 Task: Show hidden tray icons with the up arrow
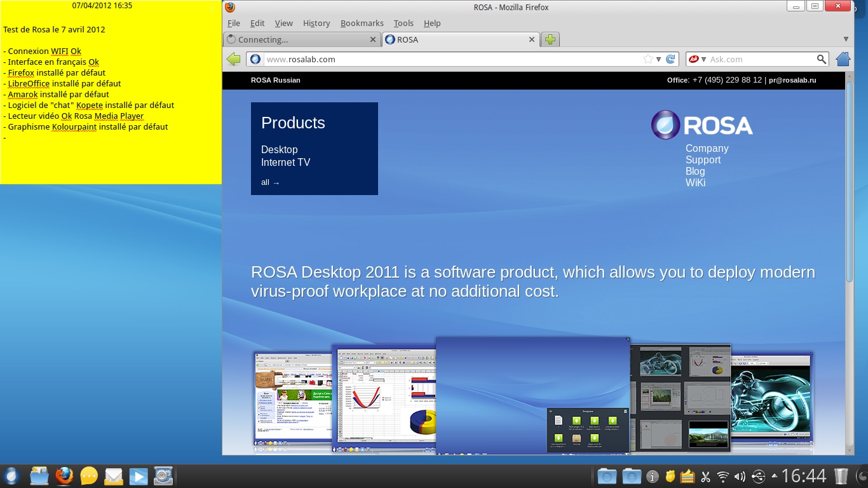(774, 475)
